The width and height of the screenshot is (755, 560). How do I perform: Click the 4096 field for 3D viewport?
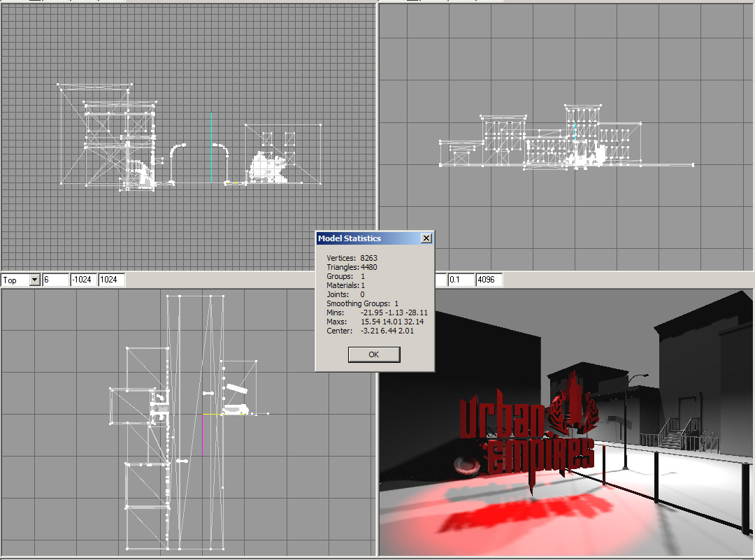point(489,280)
